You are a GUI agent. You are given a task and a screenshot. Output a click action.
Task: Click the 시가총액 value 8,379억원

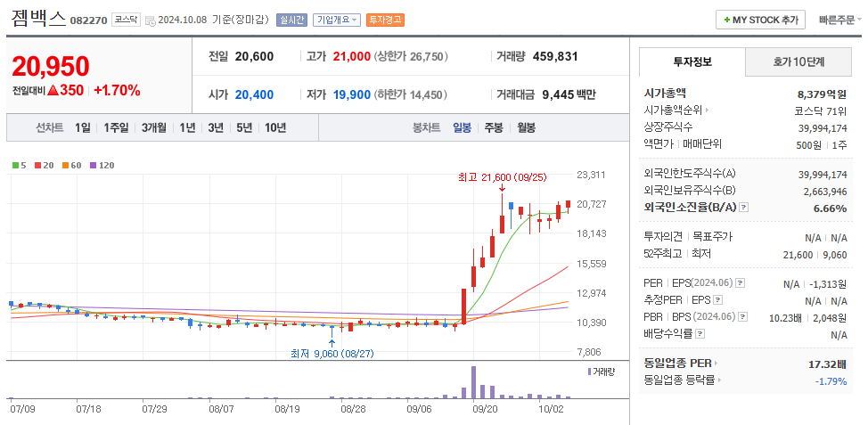(x=822, y=94)
